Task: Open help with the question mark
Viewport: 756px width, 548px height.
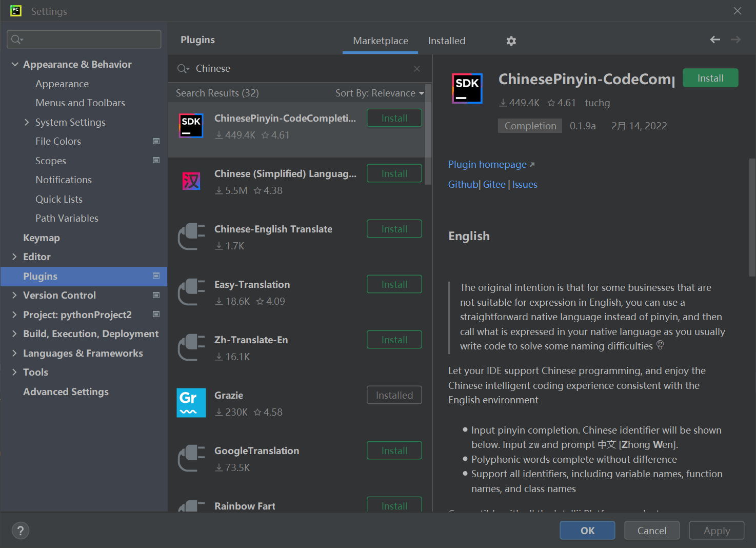Action: (x=21, y=531)
